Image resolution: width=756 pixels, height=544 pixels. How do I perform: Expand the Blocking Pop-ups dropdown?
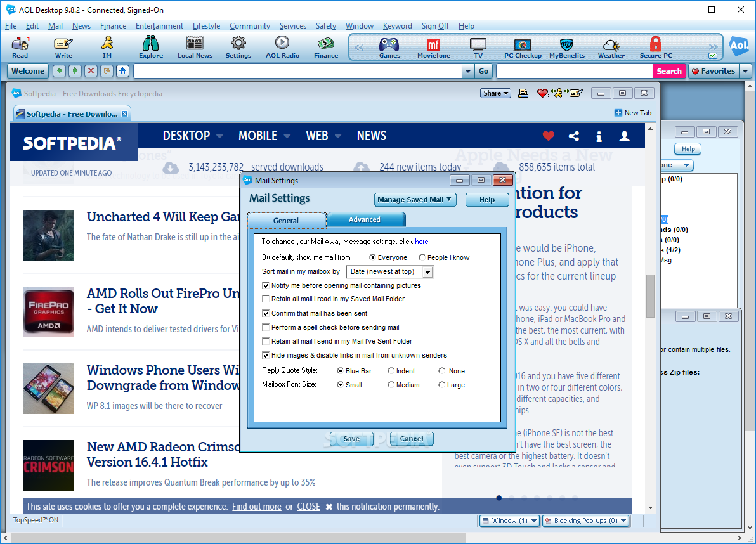[x=586, y=521]
